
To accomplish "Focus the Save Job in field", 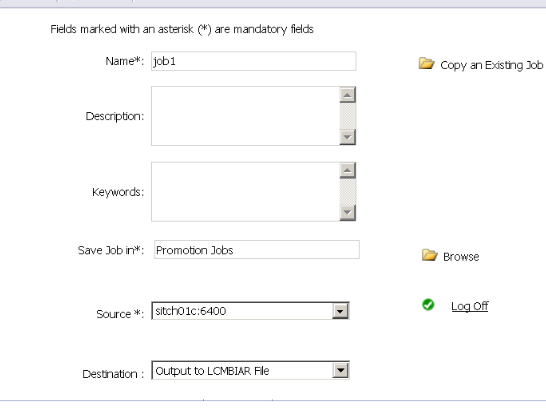I will point(257,250).
